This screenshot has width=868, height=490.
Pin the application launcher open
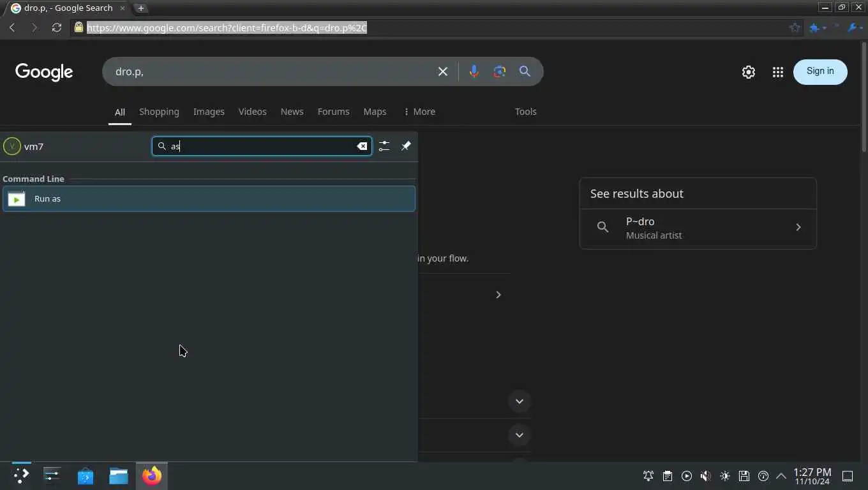coord(406,146)
